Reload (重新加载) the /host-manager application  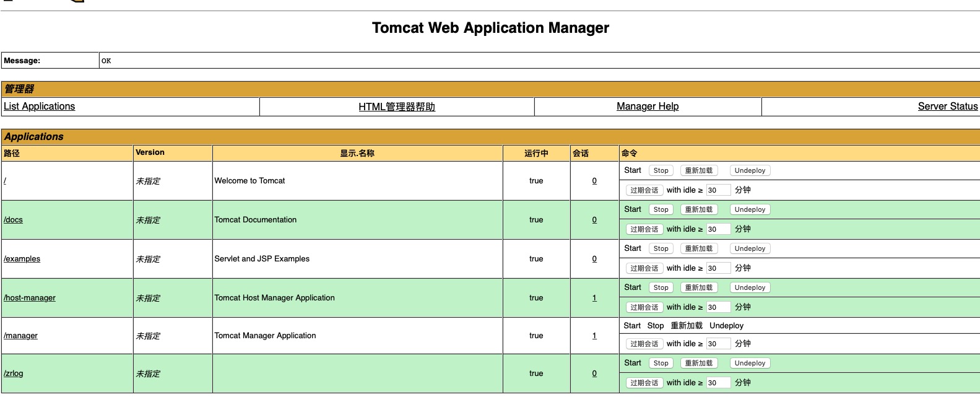(698, 287)
